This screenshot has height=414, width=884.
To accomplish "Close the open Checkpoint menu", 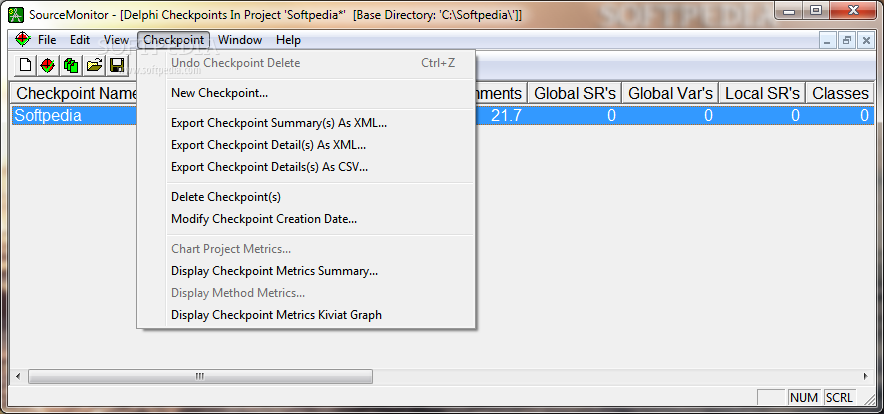I will tap(174, 40).
